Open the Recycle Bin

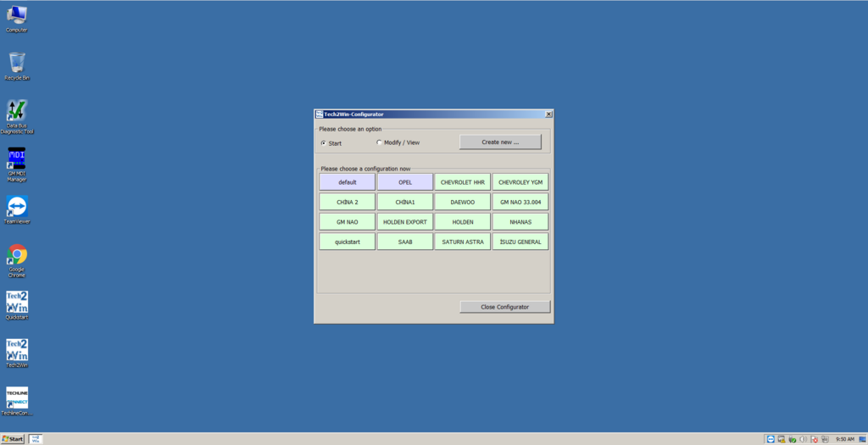click(17, 64)
